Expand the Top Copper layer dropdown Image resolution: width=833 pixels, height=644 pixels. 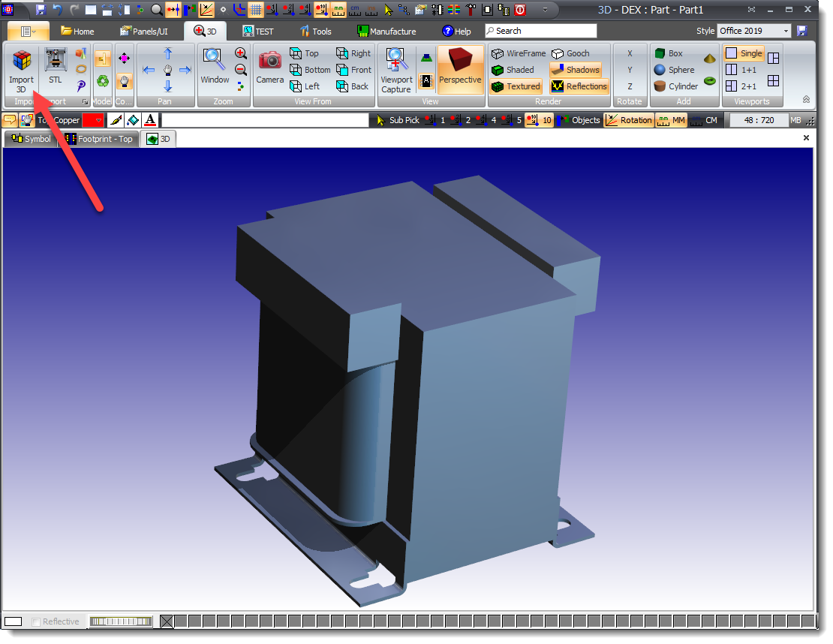pyautogui.click(x=98, y=120)
